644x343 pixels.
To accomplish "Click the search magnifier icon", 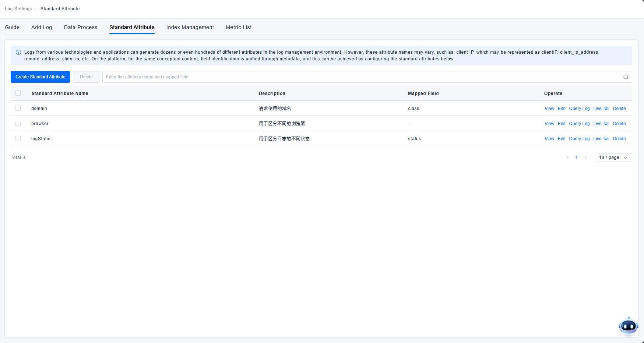I will tap(626, 77).
